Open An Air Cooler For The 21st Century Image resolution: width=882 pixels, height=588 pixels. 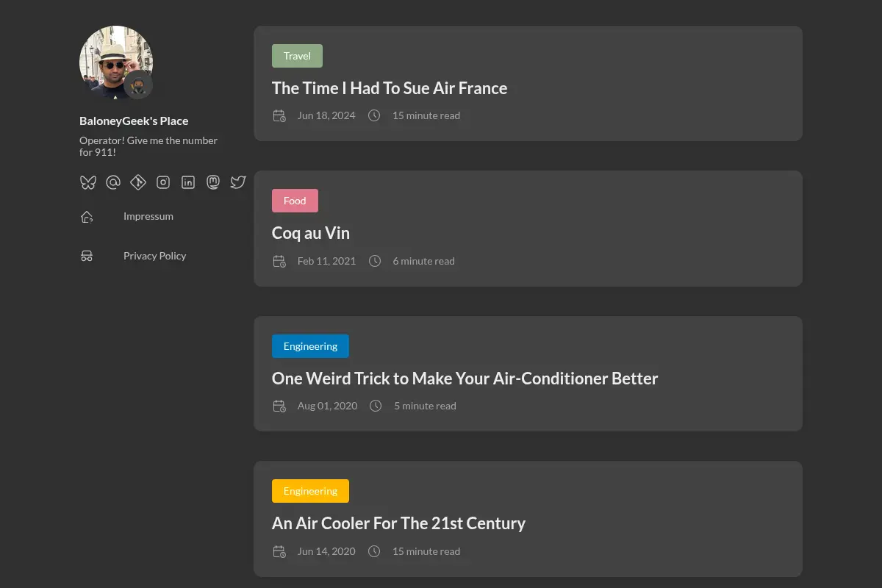(398, 523)
